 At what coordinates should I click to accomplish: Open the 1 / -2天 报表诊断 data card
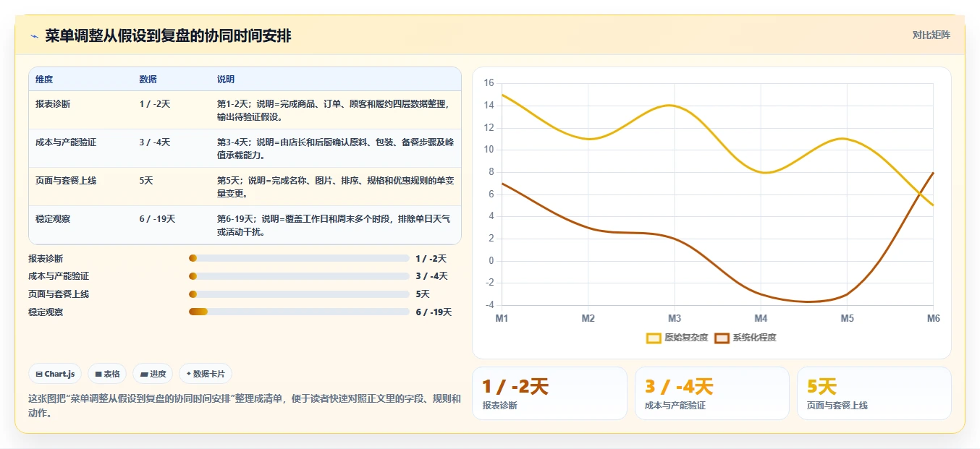pos(549,393)
